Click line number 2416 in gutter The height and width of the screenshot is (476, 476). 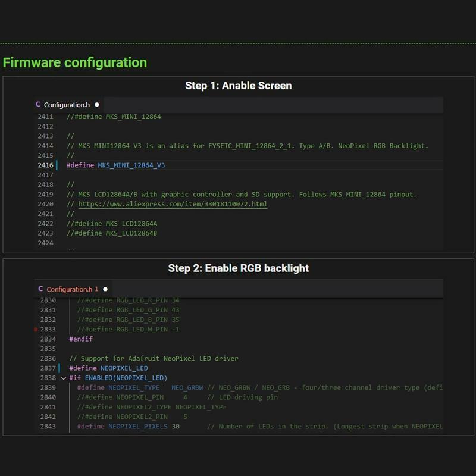pyautogui.click(x=46, y=165)
